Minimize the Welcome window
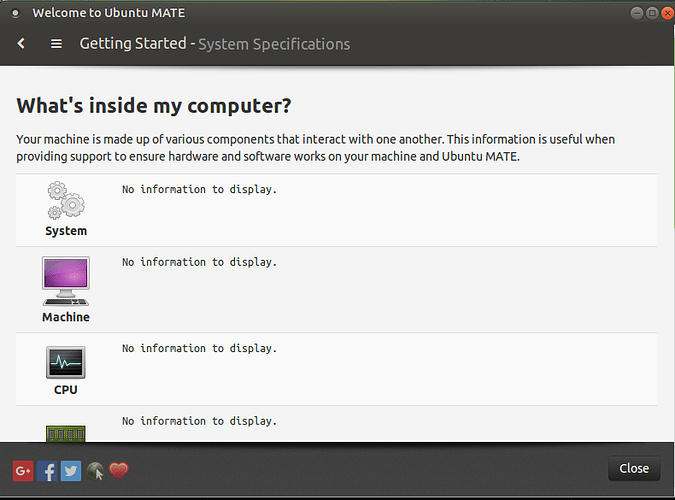 pyautogui.click(x=637, y=13)
